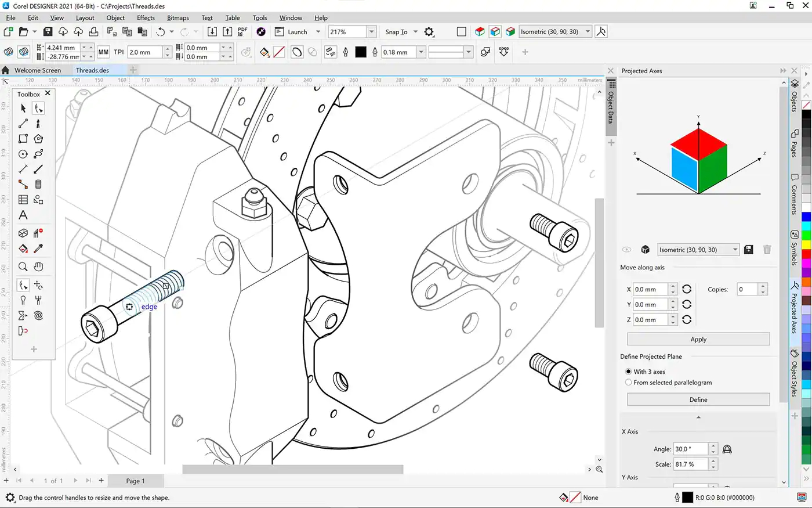Delete the current projected axes preset

[767, 249]
